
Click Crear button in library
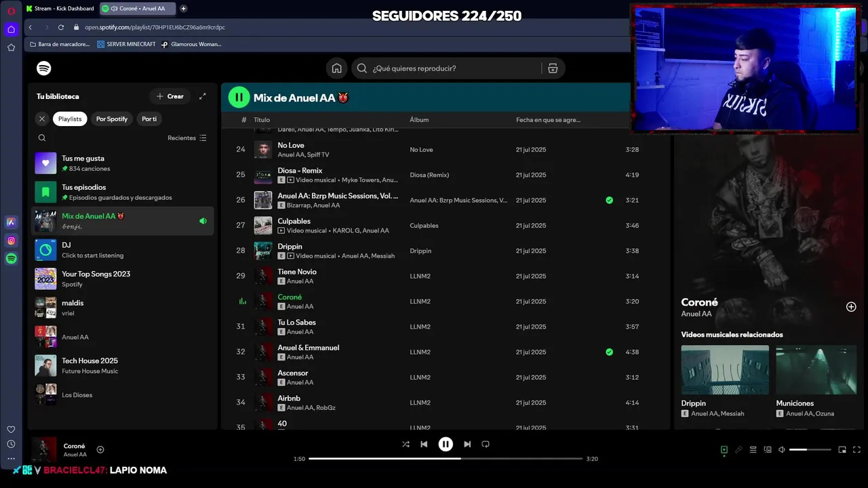pyautogui.click(x=170, y=96)
